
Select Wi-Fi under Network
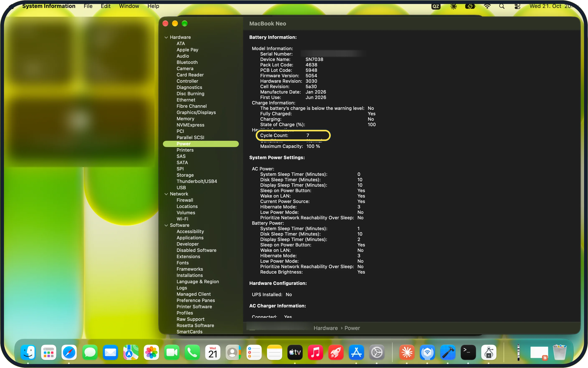coord(182,219)
